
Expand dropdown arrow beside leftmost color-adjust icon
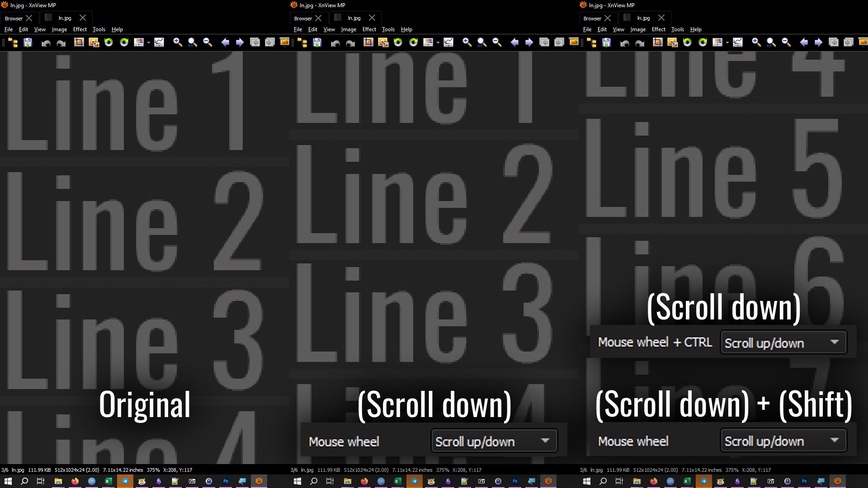149,43
